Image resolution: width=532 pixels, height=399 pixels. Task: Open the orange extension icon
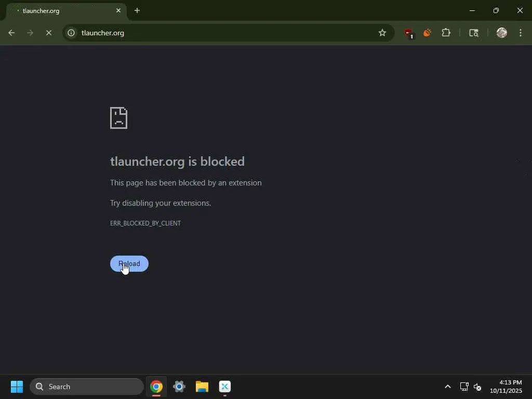point(427,33)
